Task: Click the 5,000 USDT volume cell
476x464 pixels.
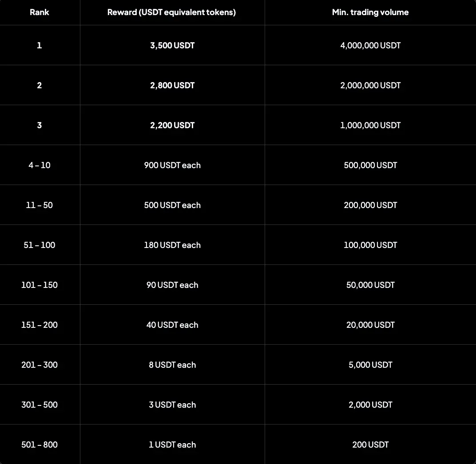Action: pyautogui.click(x=370, y=365)
